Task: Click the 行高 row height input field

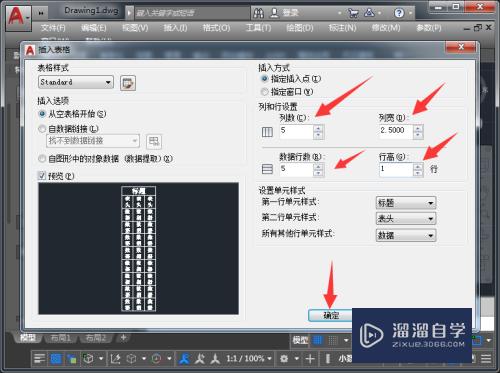Action: [396, 169]
